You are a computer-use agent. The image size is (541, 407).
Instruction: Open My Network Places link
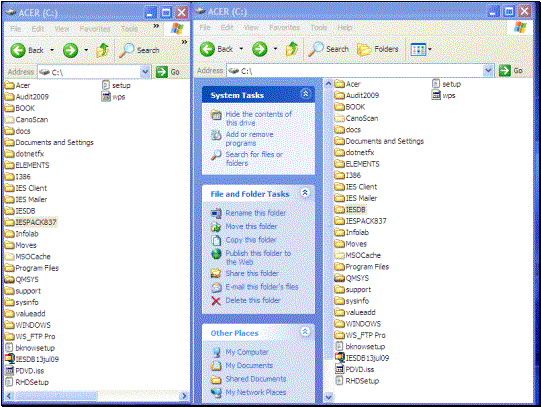[256, 393]
